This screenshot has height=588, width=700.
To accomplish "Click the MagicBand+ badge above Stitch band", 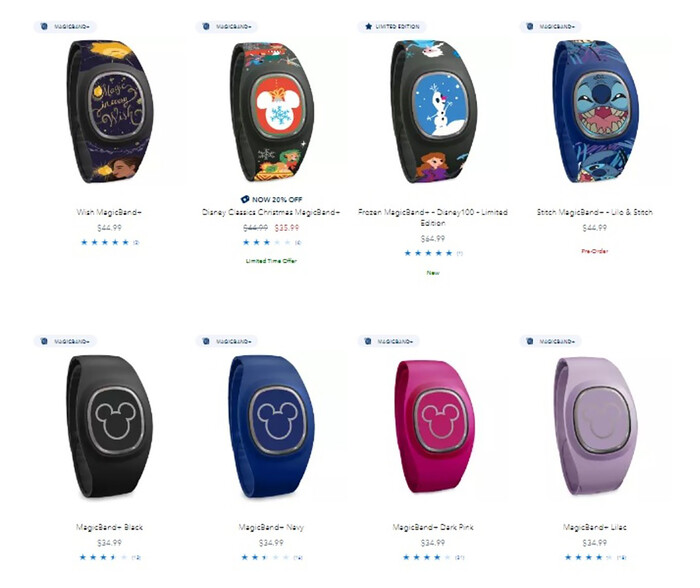I will (x=550, y=27).
